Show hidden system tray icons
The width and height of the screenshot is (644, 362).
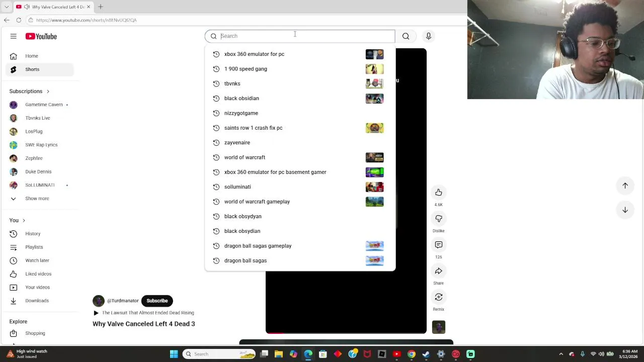click(561, 354)
